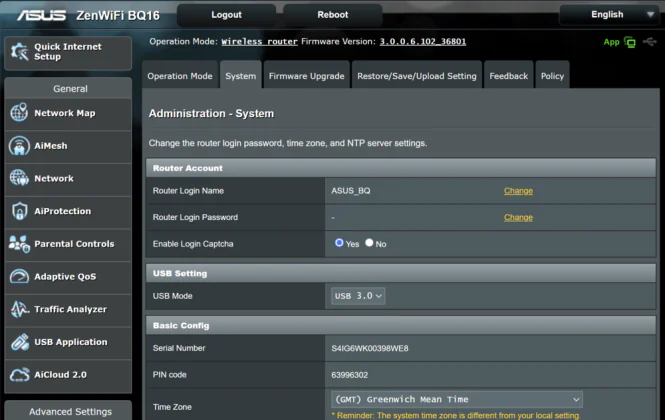Screen dimensions: 665x420
Task: Click the Reboot button
Action: click(332, 15)
